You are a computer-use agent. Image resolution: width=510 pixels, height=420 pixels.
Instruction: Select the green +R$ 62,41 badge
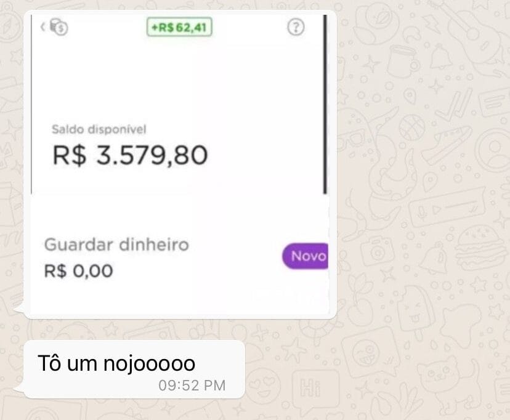[179, 27]
